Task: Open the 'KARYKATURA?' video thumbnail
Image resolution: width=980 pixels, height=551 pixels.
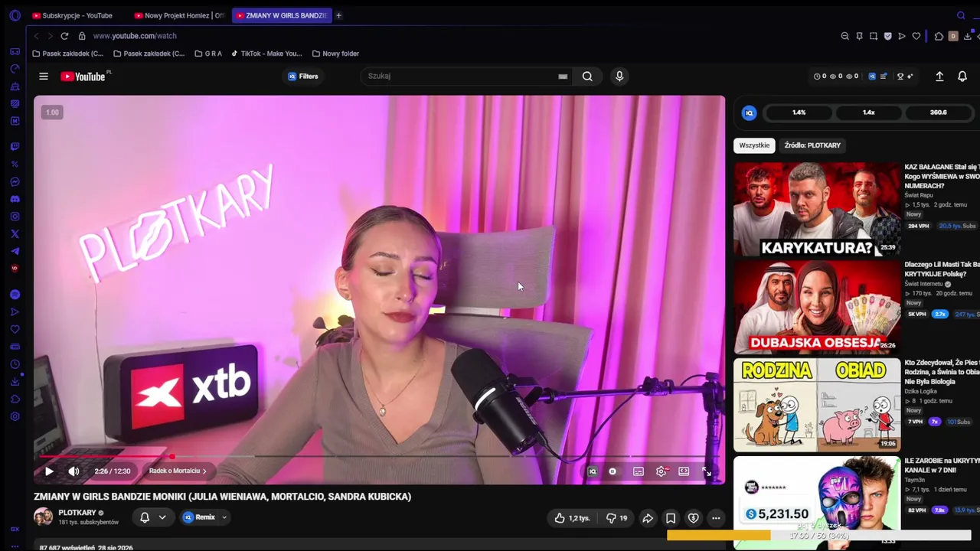Action: click(817, 209)
